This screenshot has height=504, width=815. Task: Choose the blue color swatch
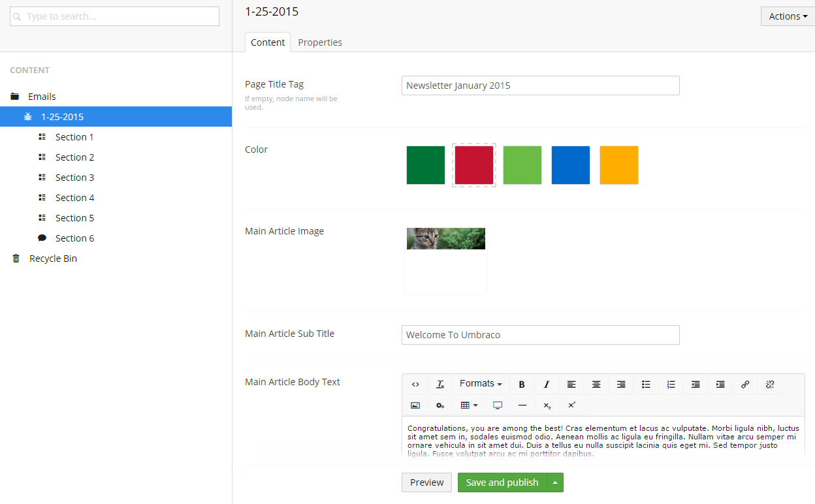point(571,165)
